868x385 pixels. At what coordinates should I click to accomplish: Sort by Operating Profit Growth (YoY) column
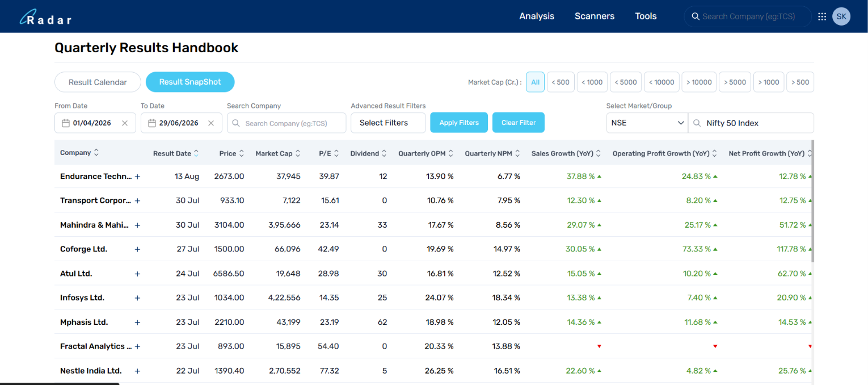[715, 153]
